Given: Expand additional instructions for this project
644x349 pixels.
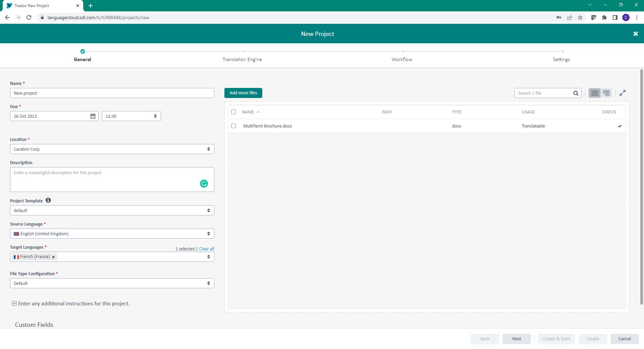Looking at the screenshot, I should click(x=14, y=303).
